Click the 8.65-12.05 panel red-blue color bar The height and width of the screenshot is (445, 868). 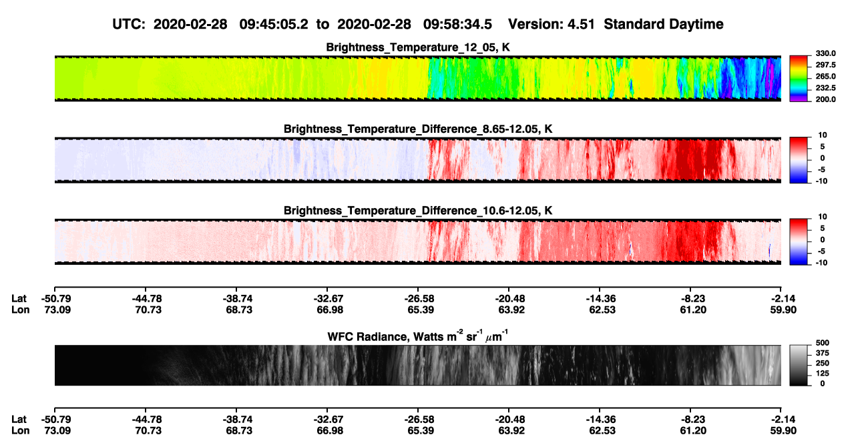coord(799,160)
